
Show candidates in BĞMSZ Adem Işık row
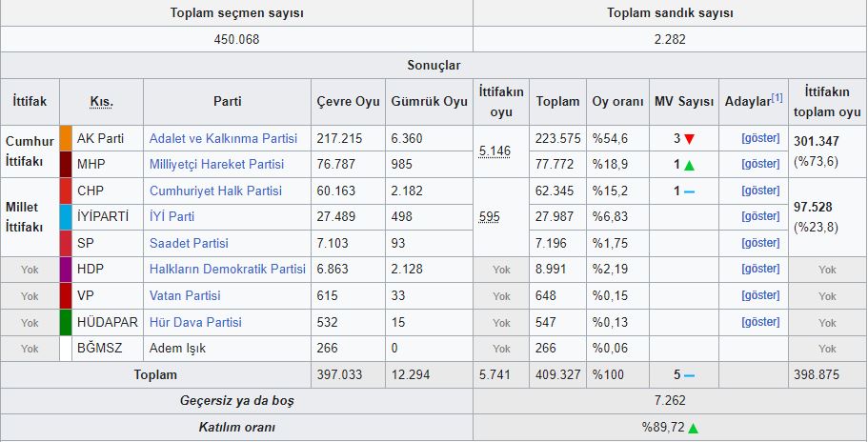pos(760,349)
